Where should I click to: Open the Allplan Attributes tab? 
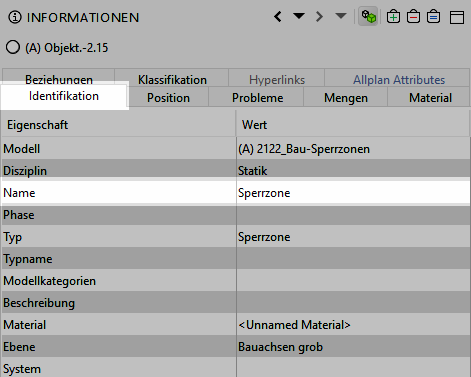coord(399,78)
